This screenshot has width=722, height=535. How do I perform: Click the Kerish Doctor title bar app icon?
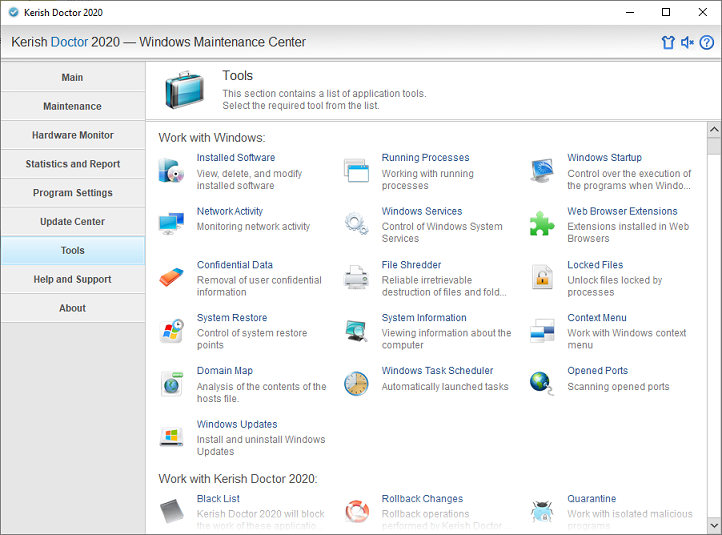click(x=14, y=12)
